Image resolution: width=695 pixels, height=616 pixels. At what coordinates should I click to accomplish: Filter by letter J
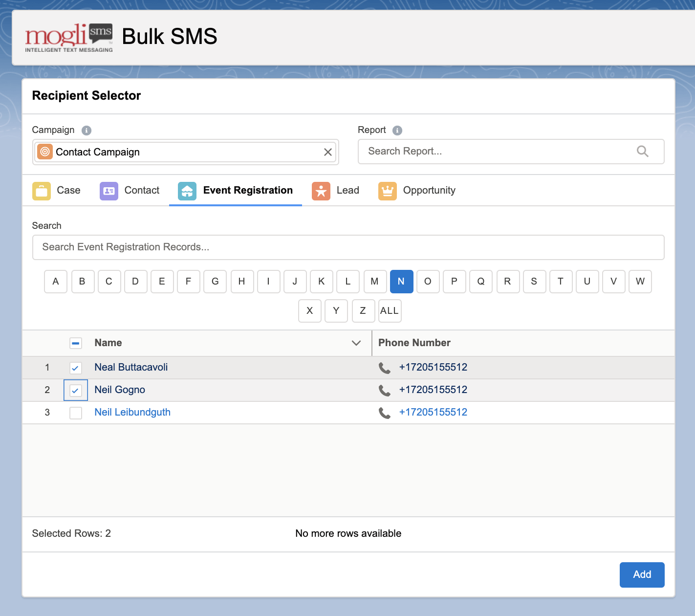(x=295, y=282)
